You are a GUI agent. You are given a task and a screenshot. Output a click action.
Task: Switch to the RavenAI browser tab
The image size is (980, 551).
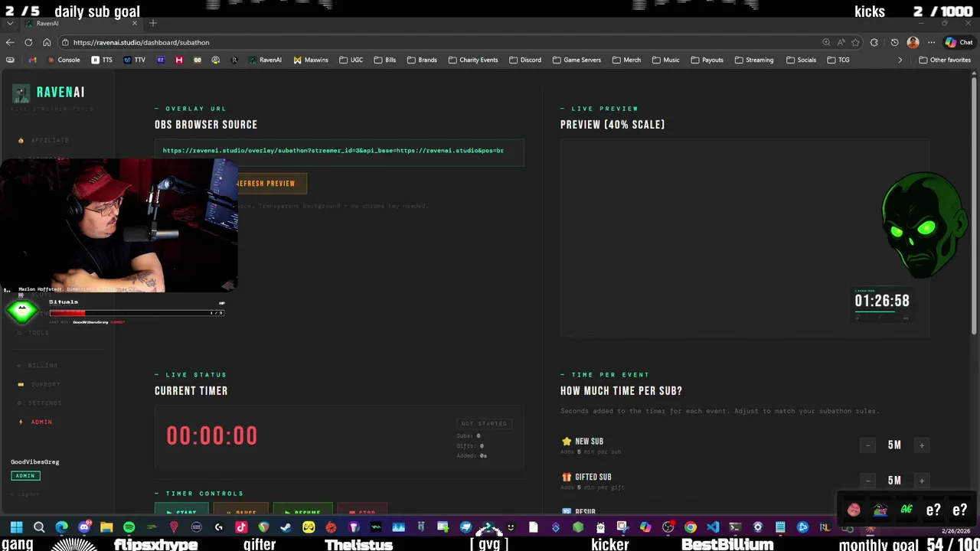pyautogui.click(x=80, y=23)
